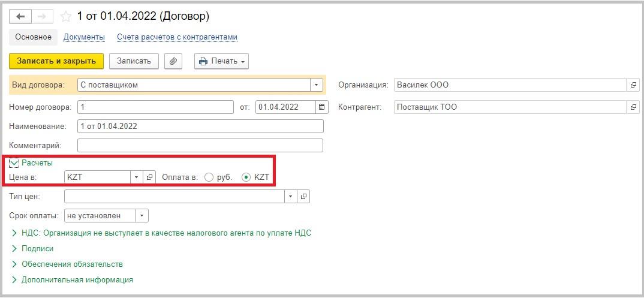Open the Документы tab
Viewport: 644px width, 298px height.
tap(84, 37)
